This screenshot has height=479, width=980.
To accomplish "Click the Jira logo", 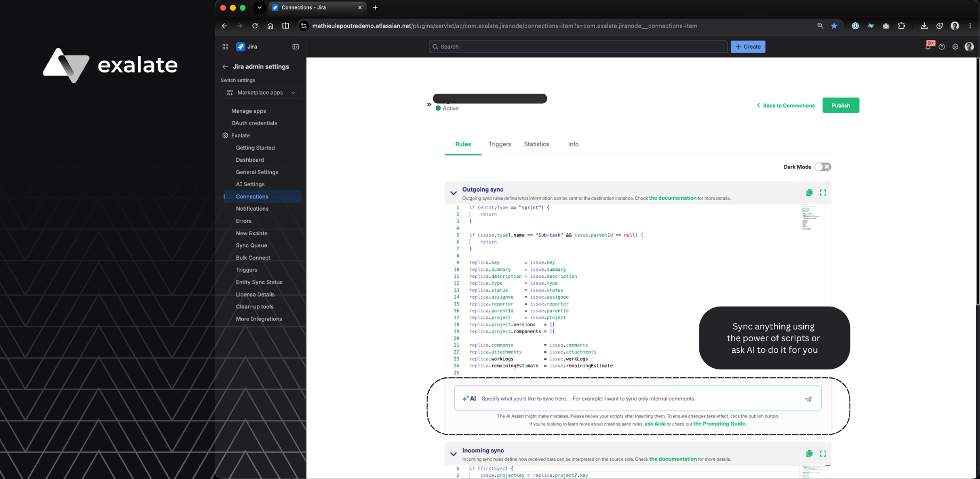I will tap(241, 47).
